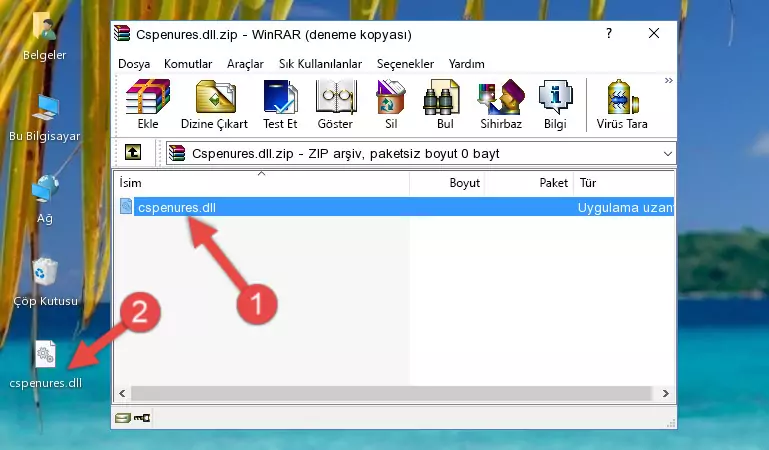Click the WinRAR title bar icon

coord(122,33)
